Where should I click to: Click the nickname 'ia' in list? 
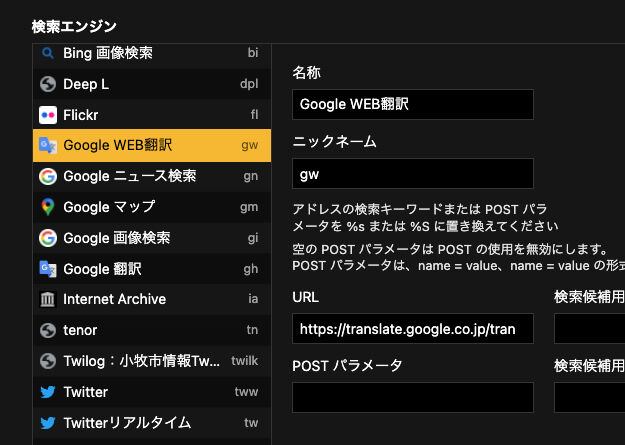(254, 299)
